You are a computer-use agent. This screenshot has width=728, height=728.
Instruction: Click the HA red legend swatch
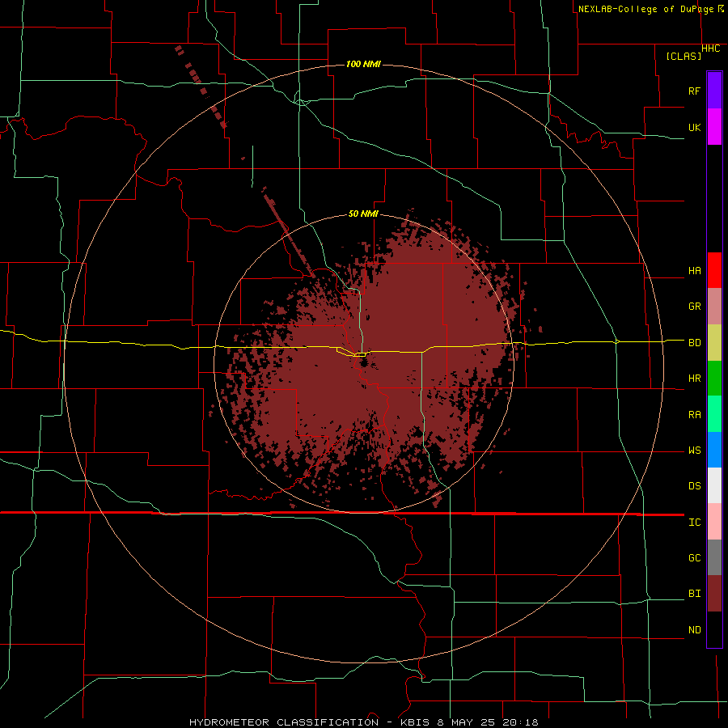coord(714,270)
